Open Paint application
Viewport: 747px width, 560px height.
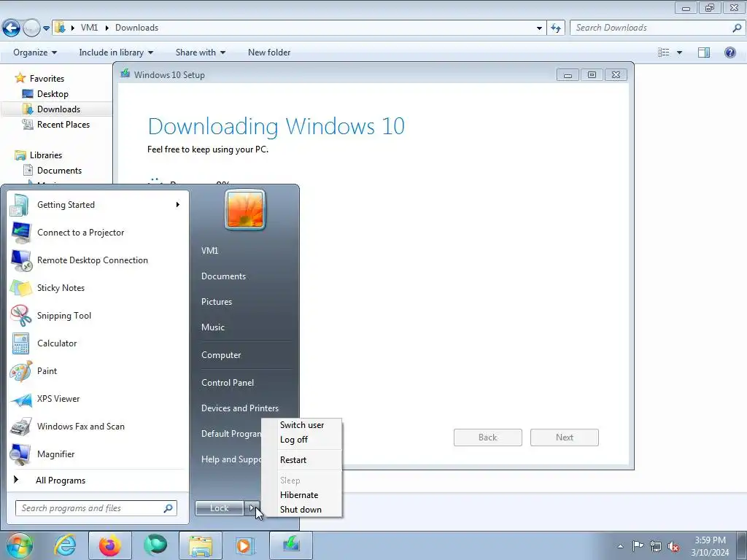pos(97,371)
